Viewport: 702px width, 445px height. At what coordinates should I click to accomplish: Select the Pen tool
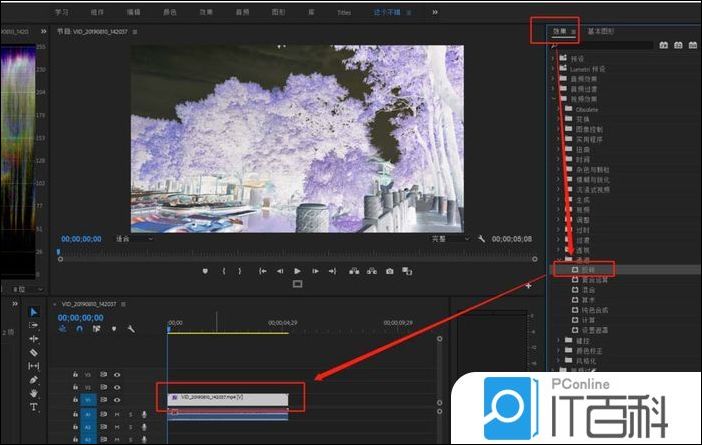pyautogui.click(x=33, y=380)
